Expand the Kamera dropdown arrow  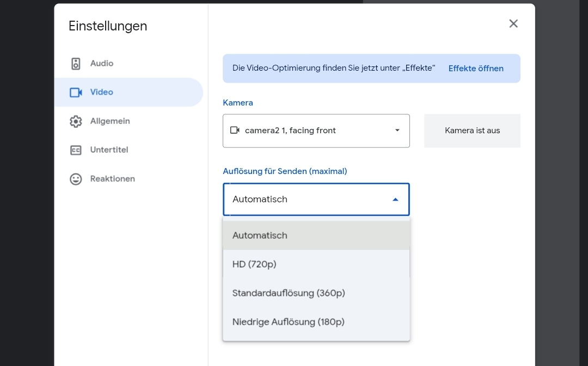pyautogui.click(x=397, y=131)
